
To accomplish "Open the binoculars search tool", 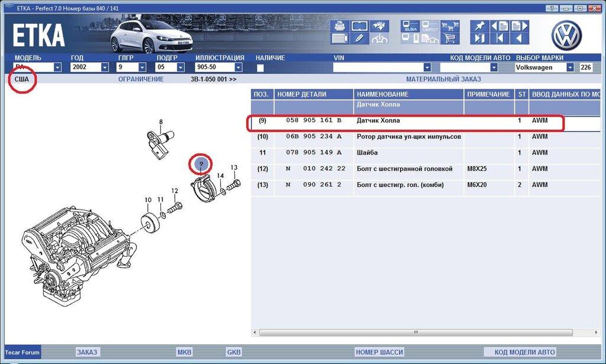I will (379, 26).
